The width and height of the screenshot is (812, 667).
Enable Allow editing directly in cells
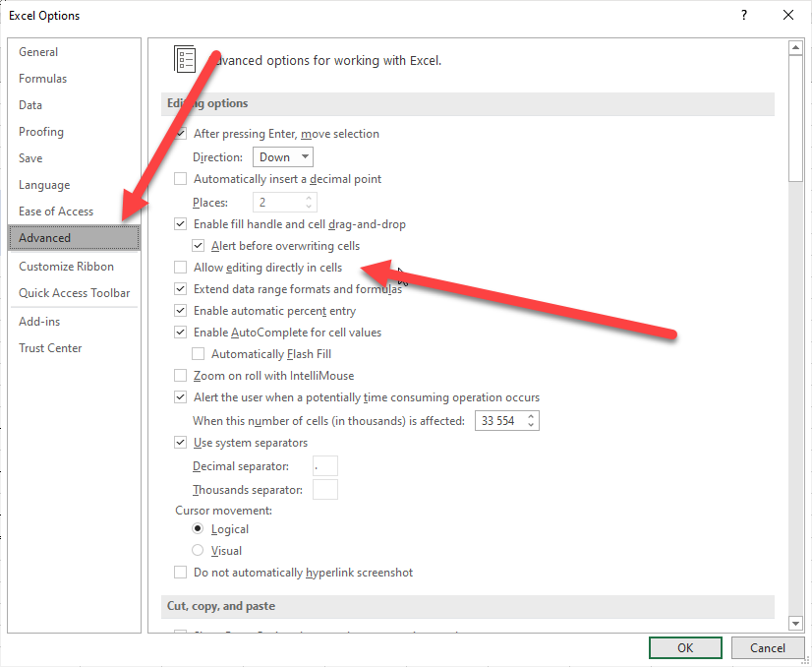pyautogui.click(x=180, y=268)
